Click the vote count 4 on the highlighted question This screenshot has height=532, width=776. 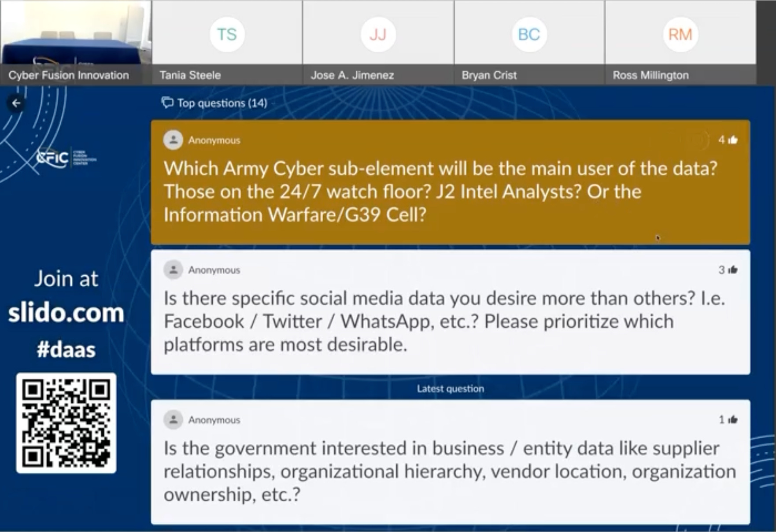pyautogui.click(x=721, y=140)
